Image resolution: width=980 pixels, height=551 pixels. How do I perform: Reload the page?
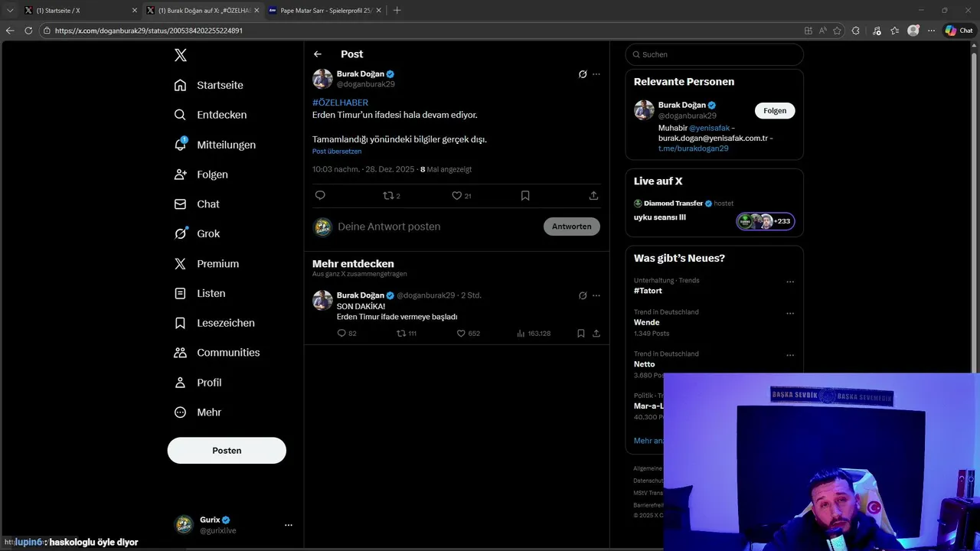point(28,31)
